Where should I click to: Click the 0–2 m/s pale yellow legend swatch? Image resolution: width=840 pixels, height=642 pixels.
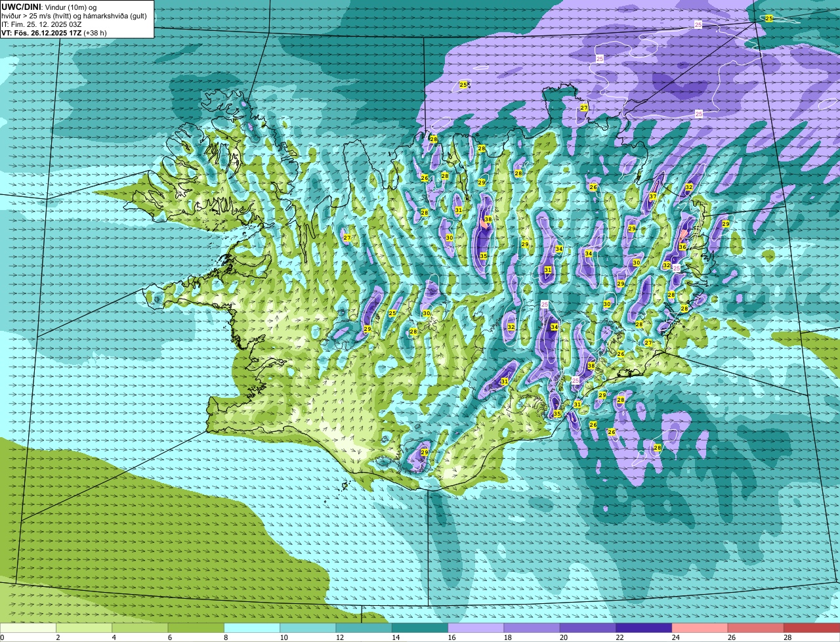pyautogui.click(x=28, y=628)
